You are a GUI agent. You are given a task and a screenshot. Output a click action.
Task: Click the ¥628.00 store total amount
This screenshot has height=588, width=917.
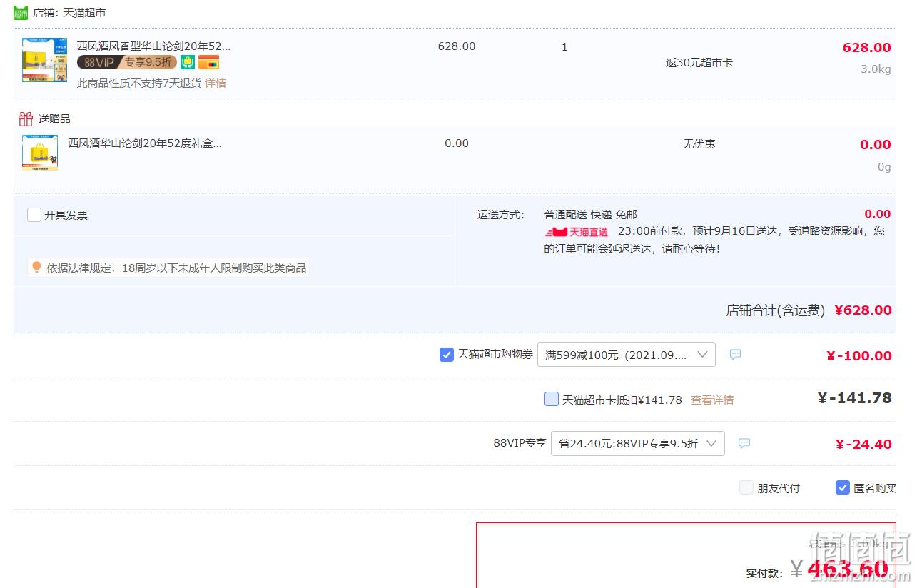863,310
